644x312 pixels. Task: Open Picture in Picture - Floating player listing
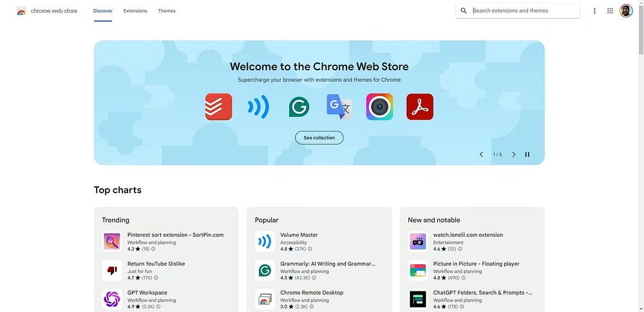(x=476, y=264)
